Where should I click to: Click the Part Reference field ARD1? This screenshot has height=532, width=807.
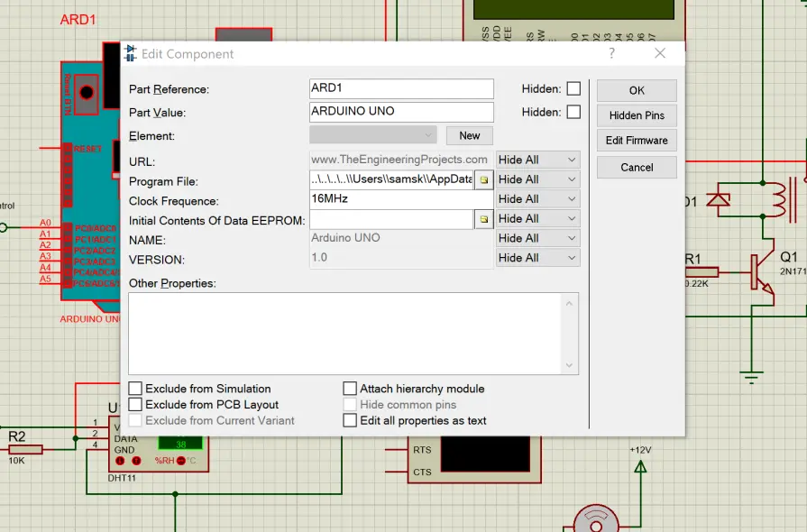point(401,88)
